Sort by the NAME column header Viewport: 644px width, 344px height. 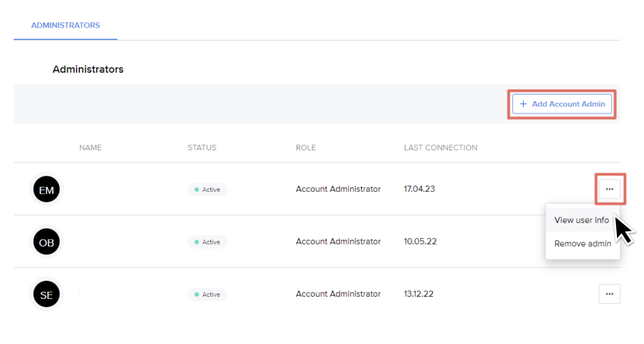tap(90, 148)
